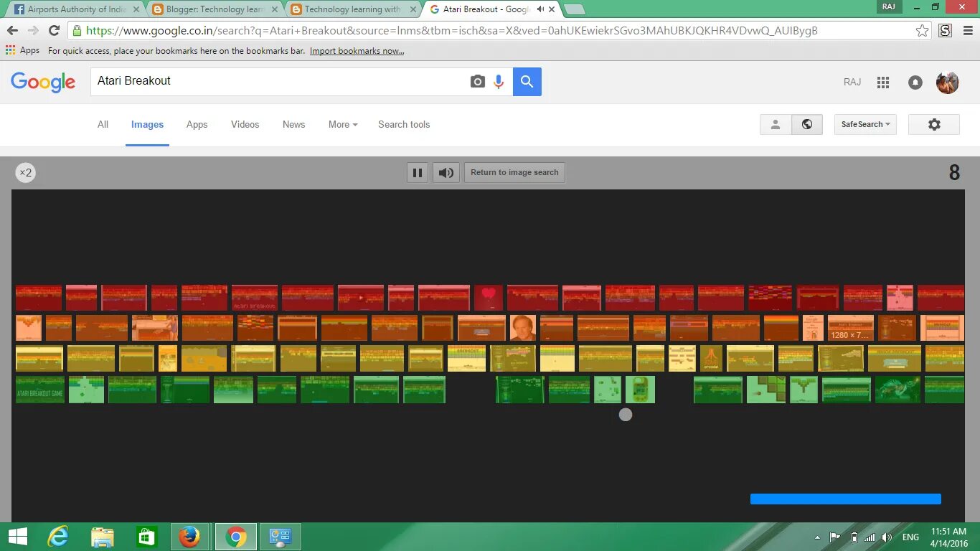
Task: Toggle global results globe icon
Action: (807, 124)
